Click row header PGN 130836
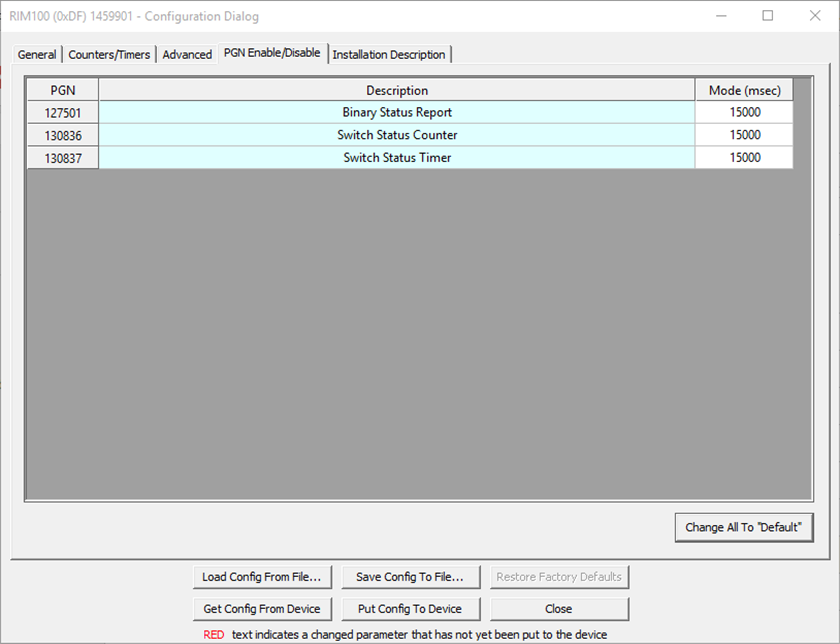840x644 pixels. (x=63, y=135)
